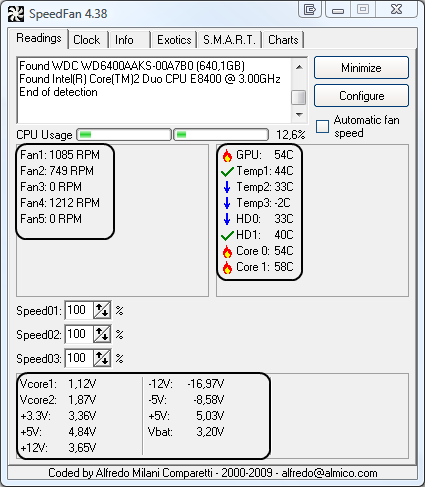The height and width of the screenshot is (487, 425).
Task: Click the '-5V: -8,58V' voltage reading
Action: 186,400
